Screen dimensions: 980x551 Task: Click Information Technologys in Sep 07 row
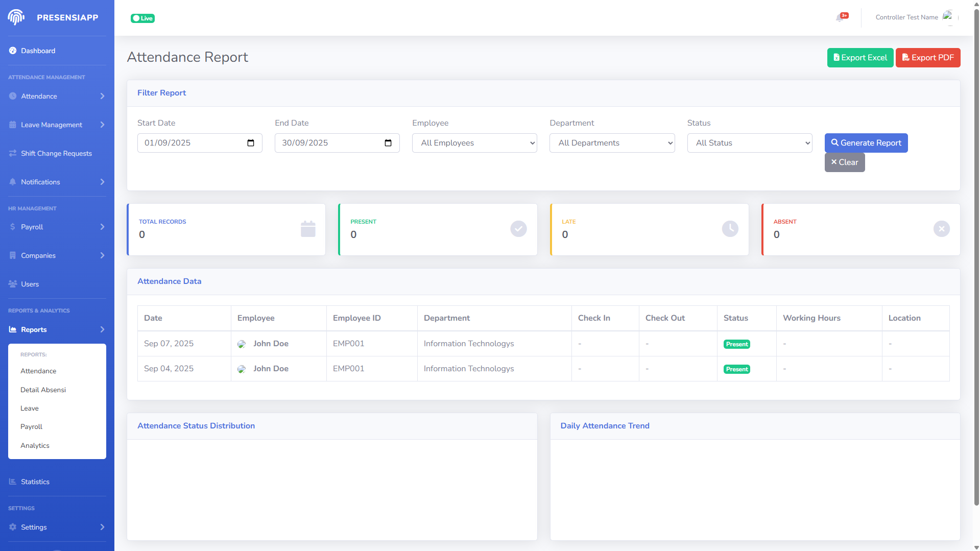469,344
